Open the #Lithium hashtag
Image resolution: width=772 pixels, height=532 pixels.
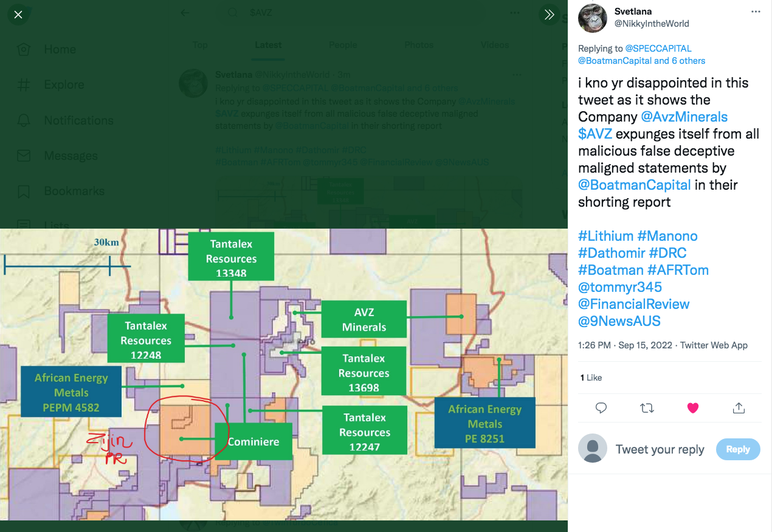coord(605,236)
